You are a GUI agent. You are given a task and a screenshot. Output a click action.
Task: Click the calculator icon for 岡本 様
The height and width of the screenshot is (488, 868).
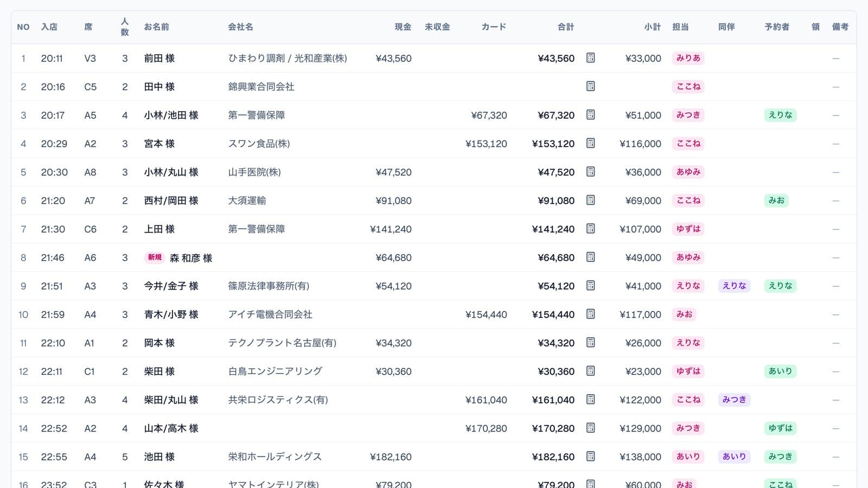pyautogui.click(x=591, y=343)
